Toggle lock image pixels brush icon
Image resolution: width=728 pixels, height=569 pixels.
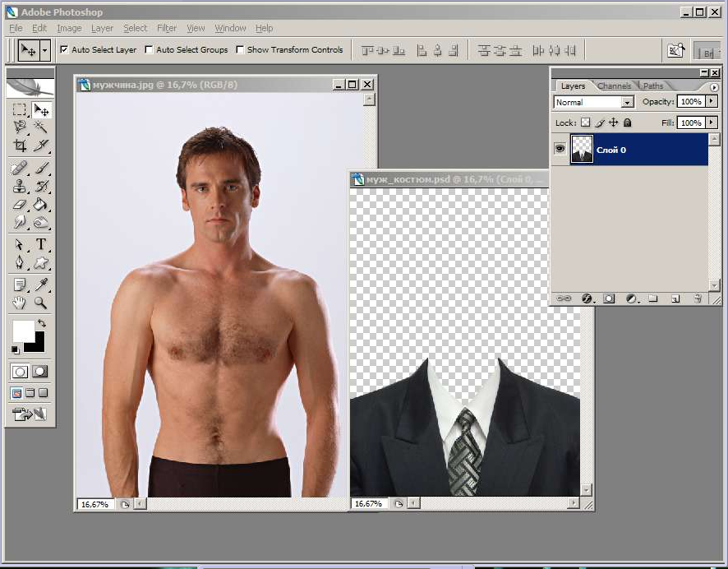[600, 123]
